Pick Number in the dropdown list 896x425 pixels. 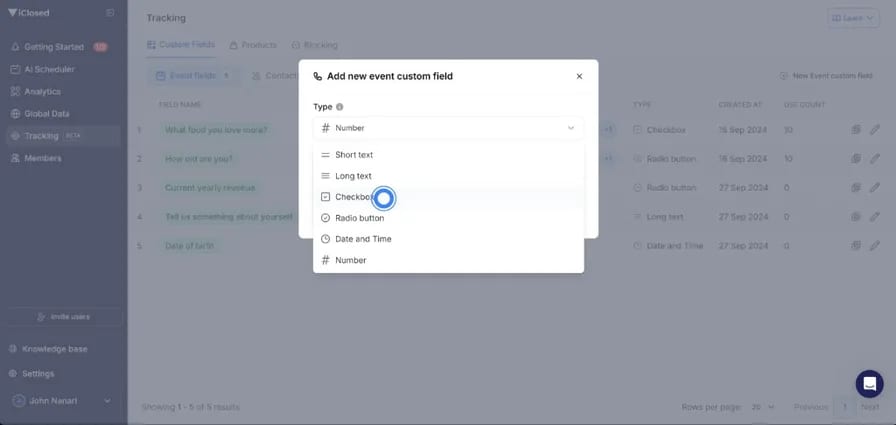coord(448,260)
